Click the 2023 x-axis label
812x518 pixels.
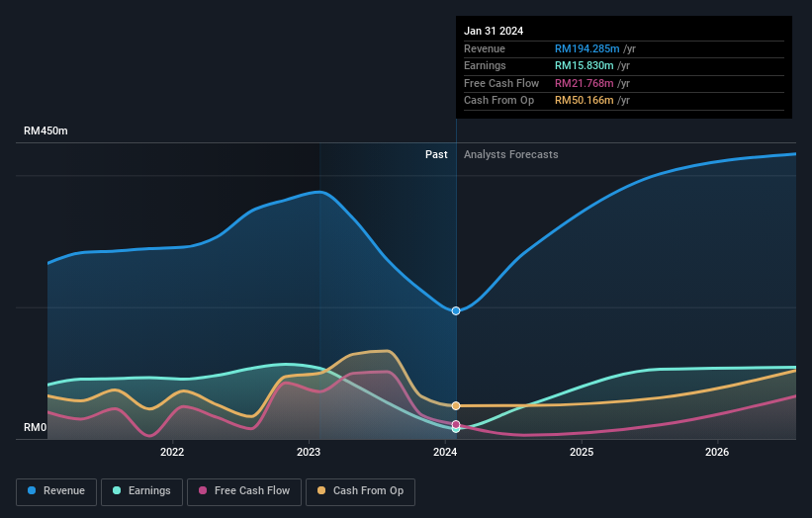309,453
